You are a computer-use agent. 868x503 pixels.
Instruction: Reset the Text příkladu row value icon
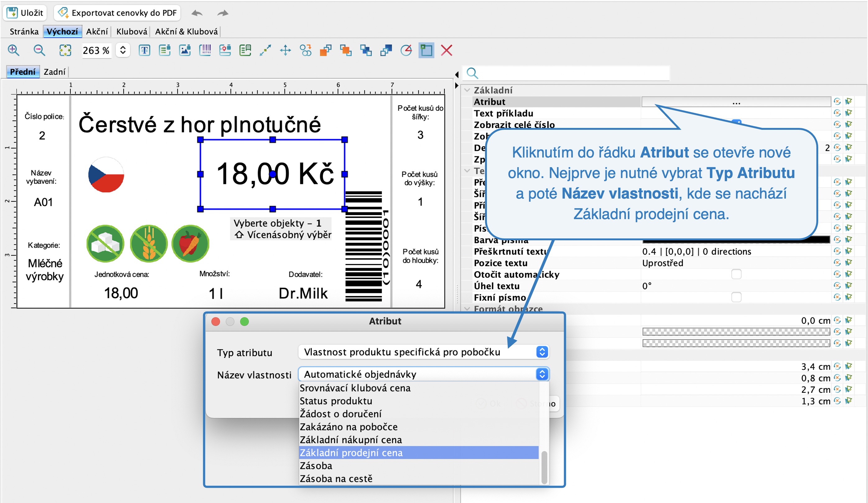pos(837,113)
